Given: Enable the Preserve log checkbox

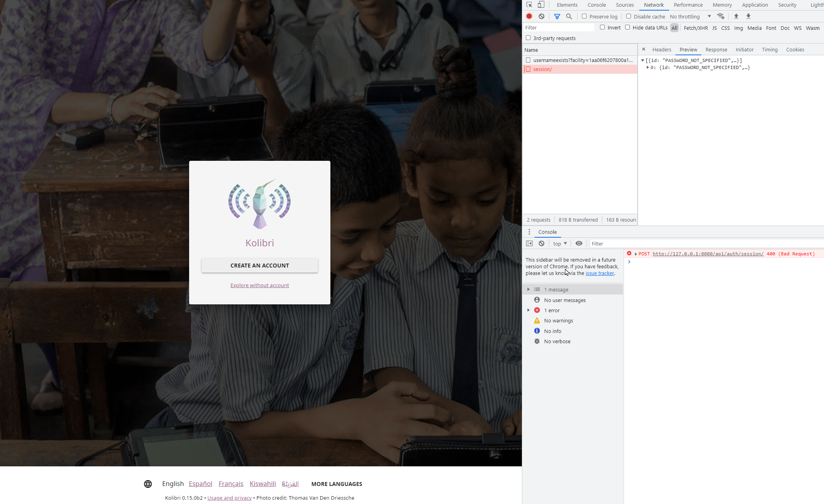Looking at the screenshot, I should tap(584, 16).
